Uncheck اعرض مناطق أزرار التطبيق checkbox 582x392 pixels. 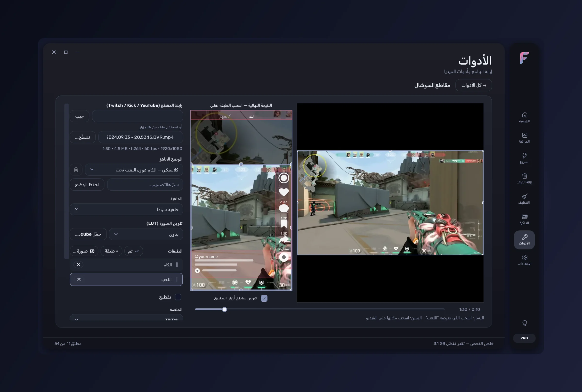264,298
